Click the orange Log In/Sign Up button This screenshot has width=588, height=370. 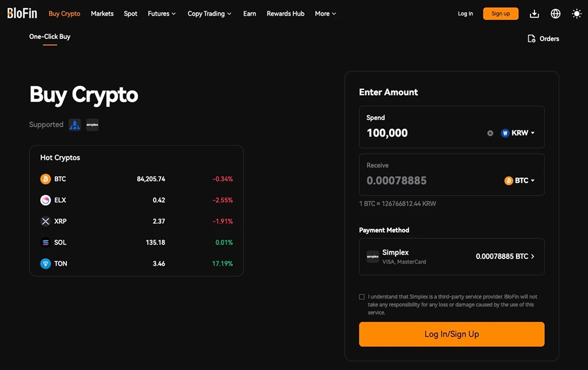point(451,334)
